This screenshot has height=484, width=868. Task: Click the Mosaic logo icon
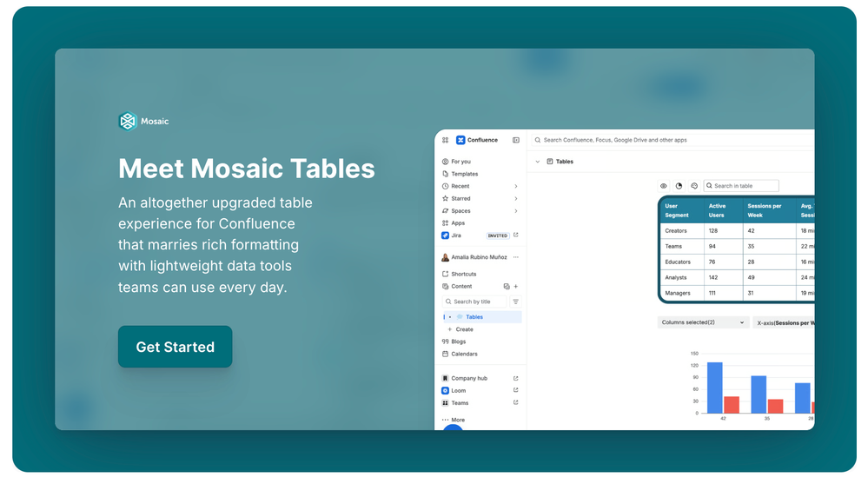coord(128,122)
